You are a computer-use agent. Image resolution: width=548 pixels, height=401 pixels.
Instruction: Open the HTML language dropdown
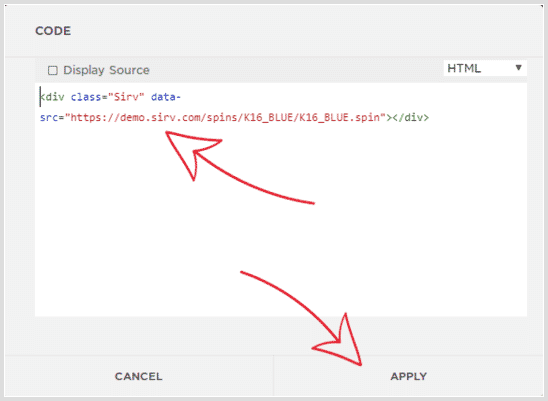(x=485, y=68)
